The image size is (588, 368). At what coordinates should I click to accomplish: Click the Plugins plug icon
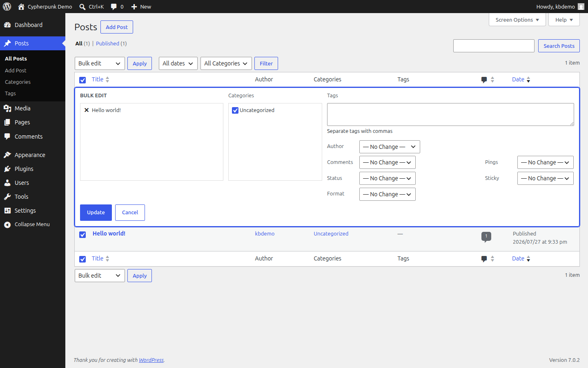[x=7, y=169]
